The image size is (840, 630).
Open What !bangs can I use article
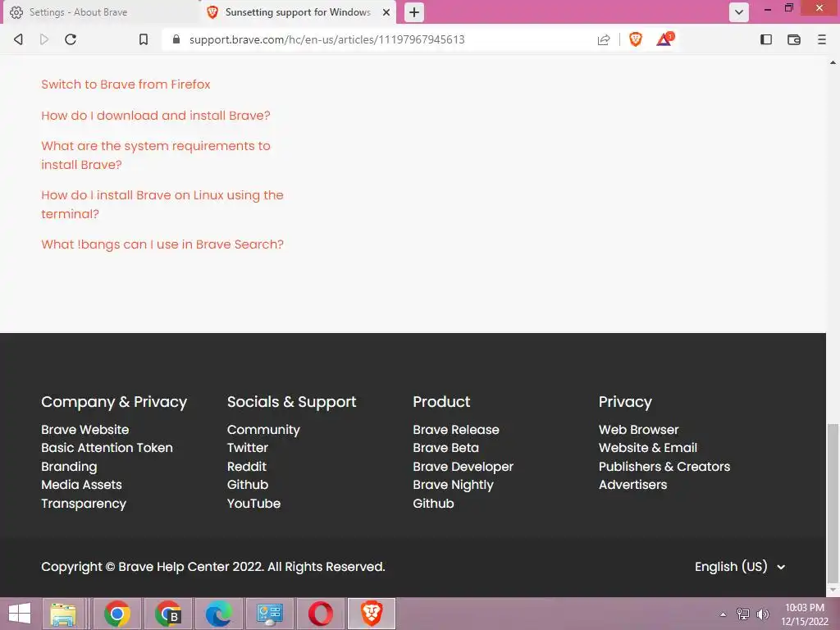(x=162, y=244)
